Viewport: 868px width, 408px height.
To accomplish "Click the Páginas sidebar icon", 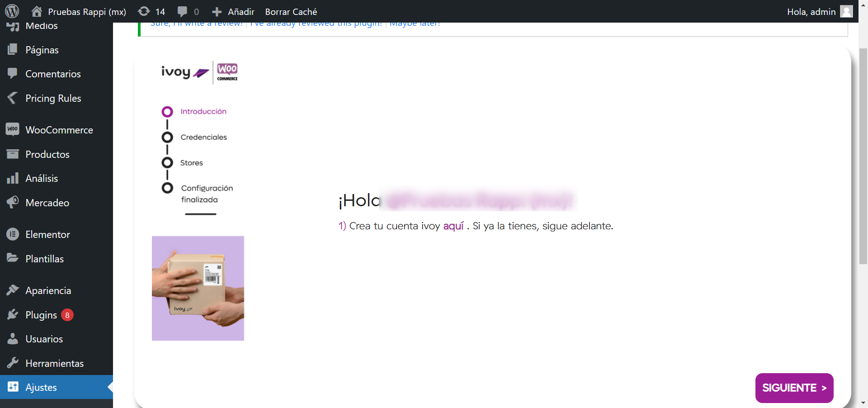I will 13,49.
